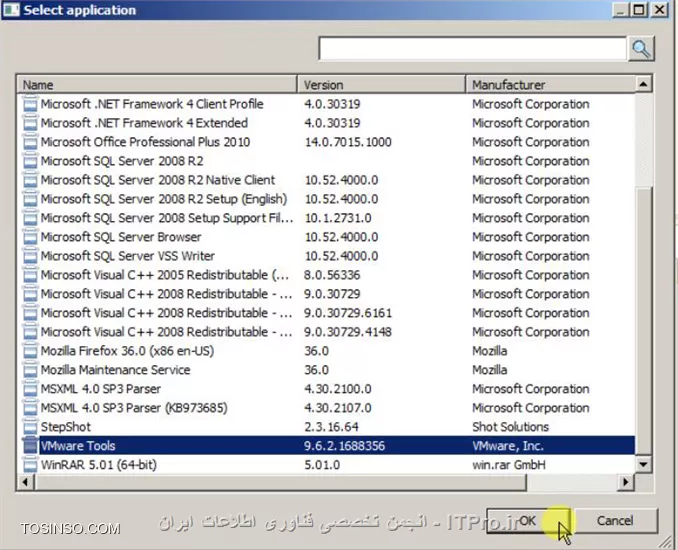The height and width of the screenshot is (550, 678).
Task: Select Microsoft Office Professional Plus 2010
Action: click(x=326, y=142)
